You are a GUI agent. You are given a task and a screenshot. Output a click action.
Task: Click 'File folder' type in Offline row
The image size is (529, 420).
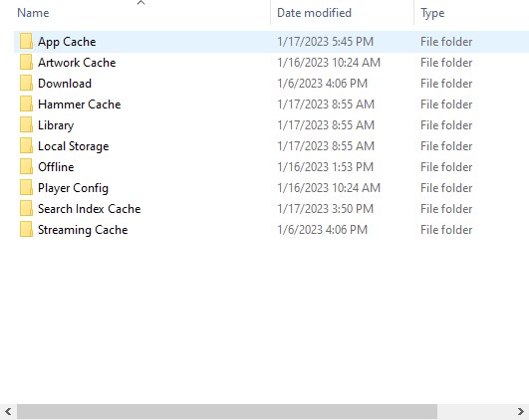coord(446,167)
